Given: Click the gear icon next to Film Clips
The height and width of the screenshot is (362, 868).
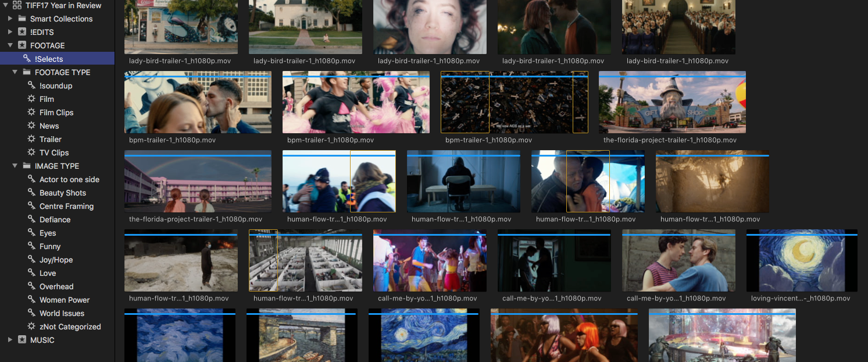Looking at the screenshot, I should click(x=31, y=112).
